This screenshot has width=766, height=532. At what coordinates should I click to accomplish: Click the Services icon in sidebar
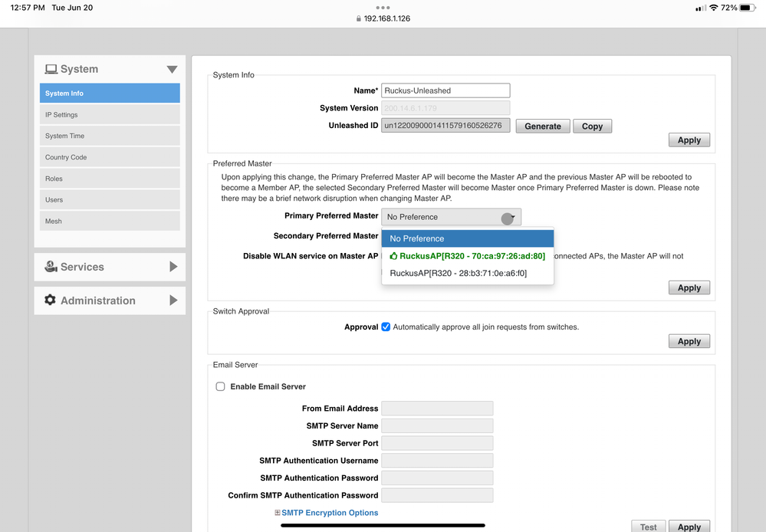(51, 267)
